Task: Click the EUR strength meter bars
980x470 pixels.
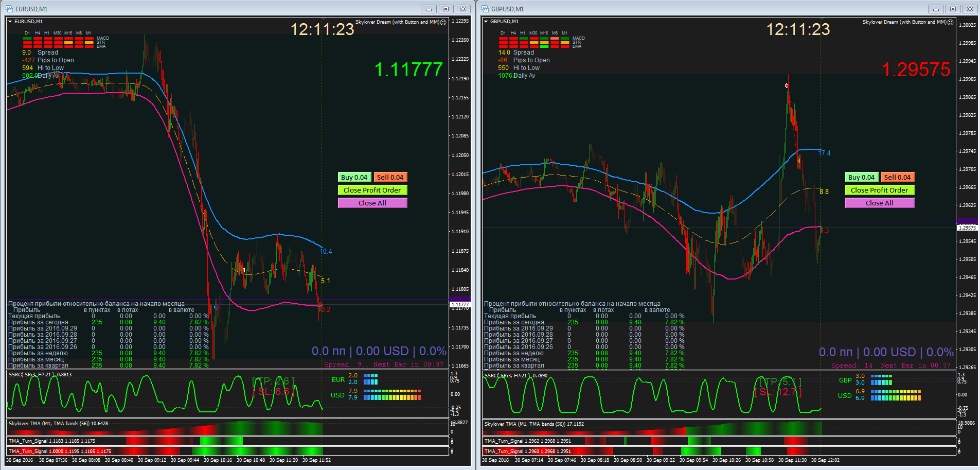Action: 370,379
